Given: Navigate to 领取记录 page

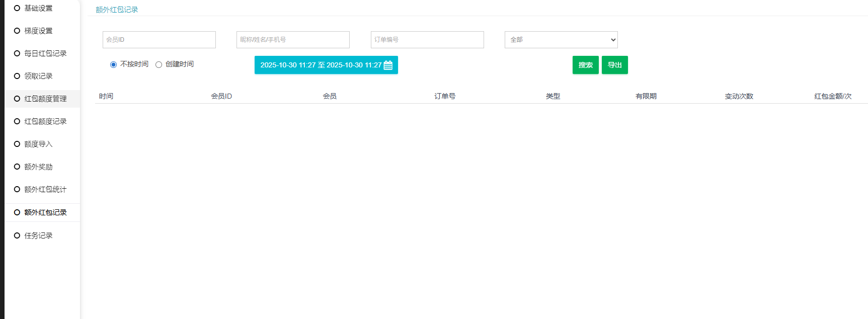Looking at the screenshot, I should [x=38, y=76].
